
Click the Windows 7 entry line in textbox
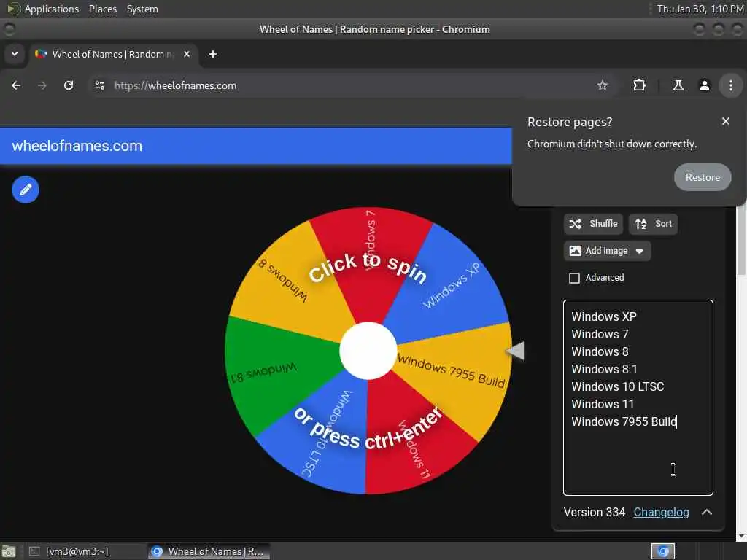(600, 334)
